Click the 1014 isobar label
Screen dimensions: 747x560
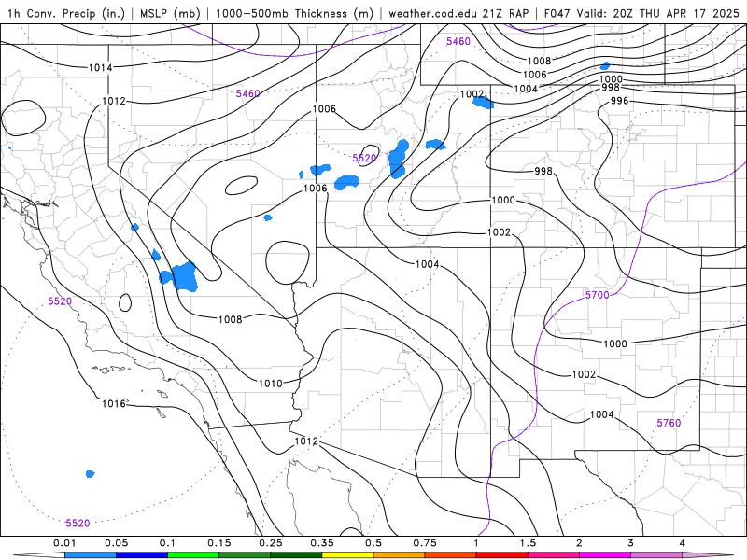point(101,67)
